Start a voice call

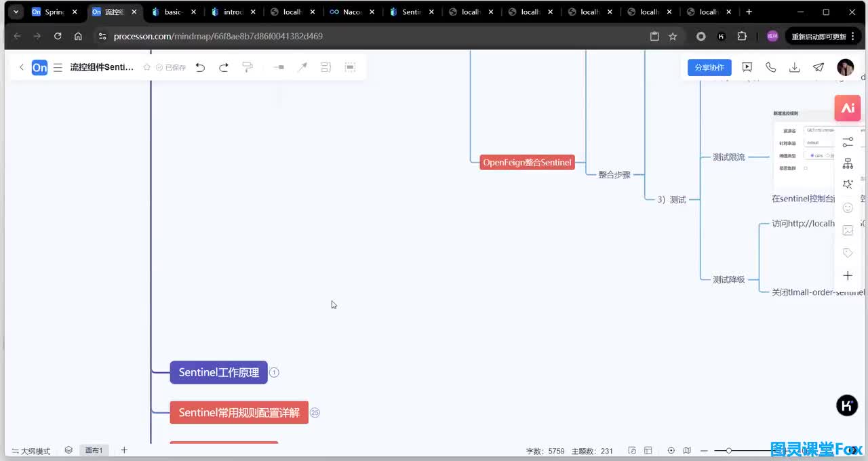[x=771, y=67]
